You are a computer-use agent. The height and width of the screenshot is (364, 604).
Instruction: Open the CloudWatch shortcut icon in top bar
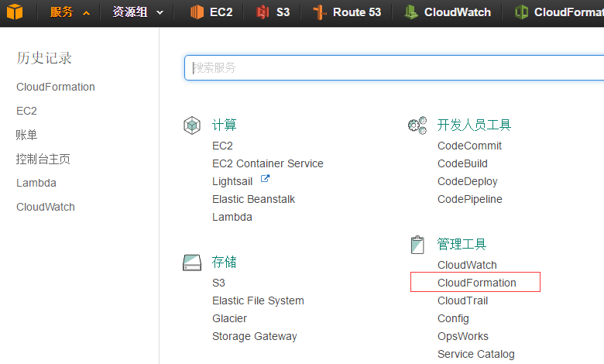[411, 12]
